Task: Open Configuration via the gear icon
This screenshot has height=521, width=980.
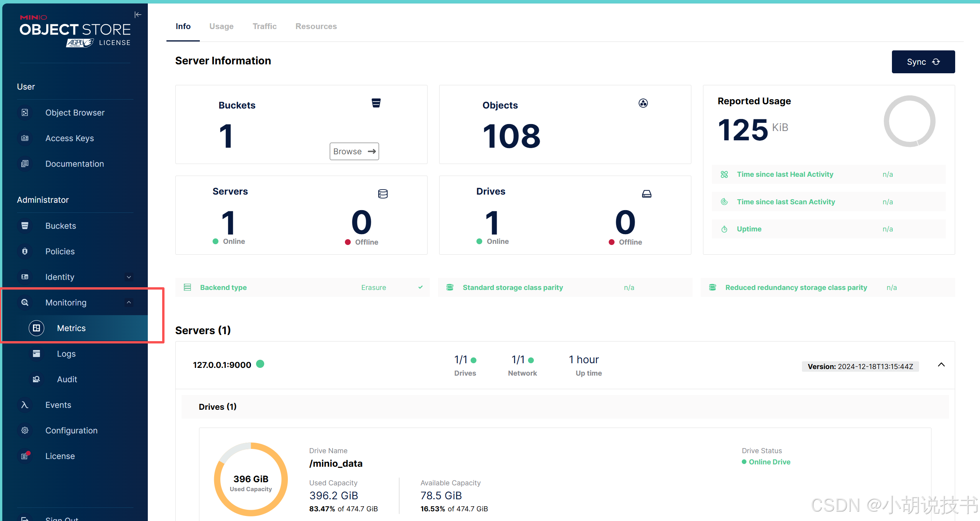Action: [25, 430]
